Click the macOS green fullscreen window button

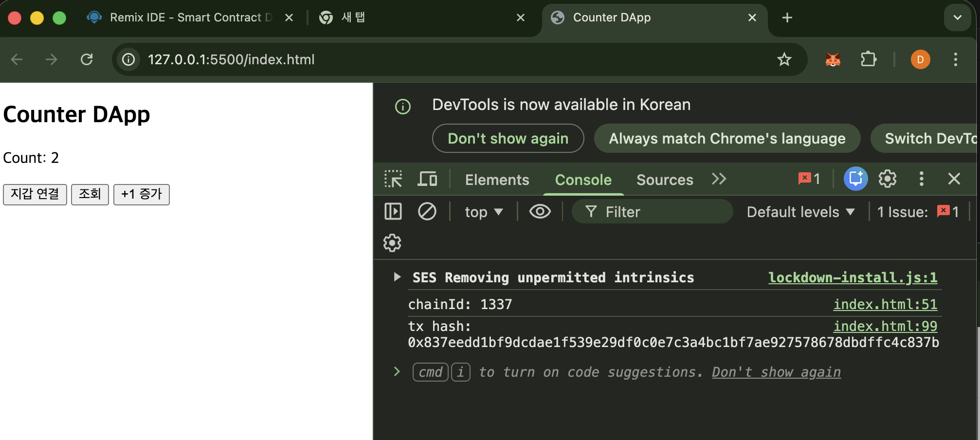coord(59,18)
